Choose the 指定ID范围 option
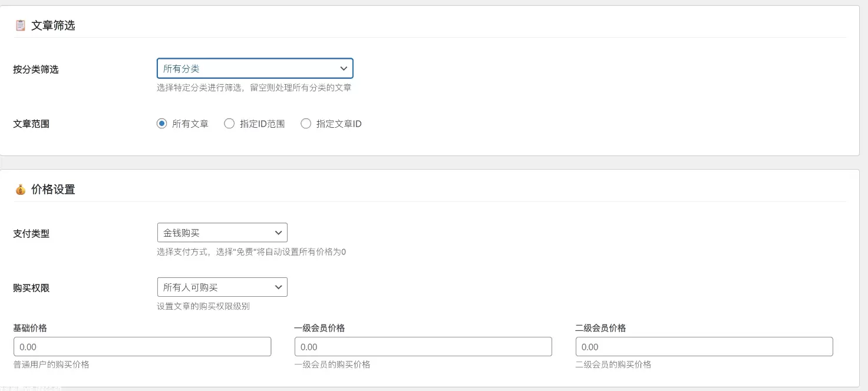The image size is (868, 391). tap(229, 123)
